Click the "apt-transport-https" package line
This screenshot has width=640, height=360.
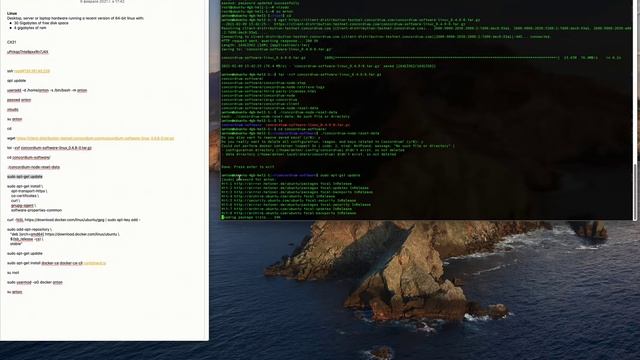[29, 191]
